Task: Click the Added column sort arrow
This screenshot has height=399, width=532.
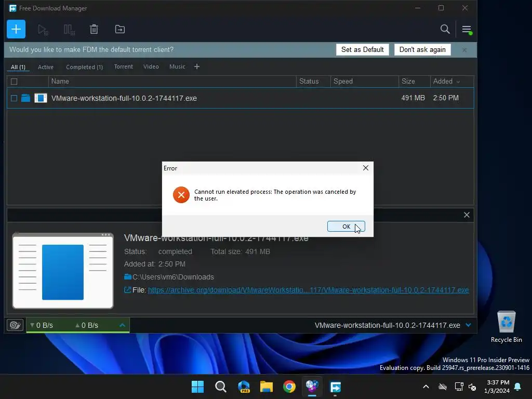Action: click(x=458, y=82)
